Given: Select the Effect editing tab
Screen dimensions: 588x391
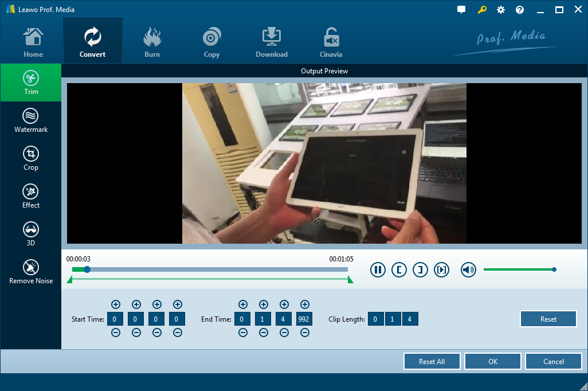Looking at the screenshot, I should (x=31, y=196).
